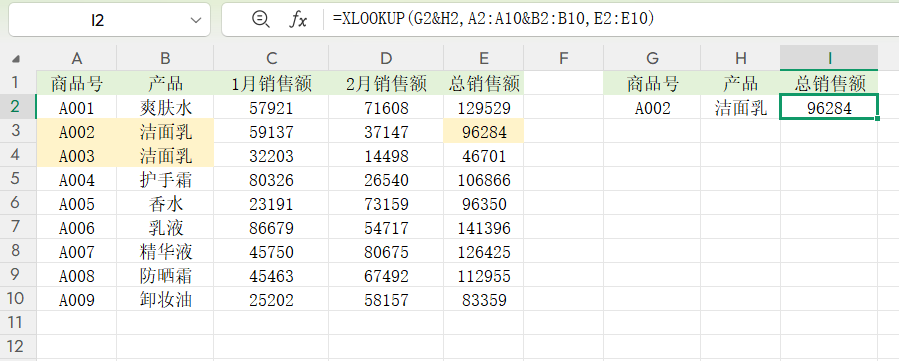Click the value 86679 in column C
Screen dimensions: 899x361
[x=271, y=227]
